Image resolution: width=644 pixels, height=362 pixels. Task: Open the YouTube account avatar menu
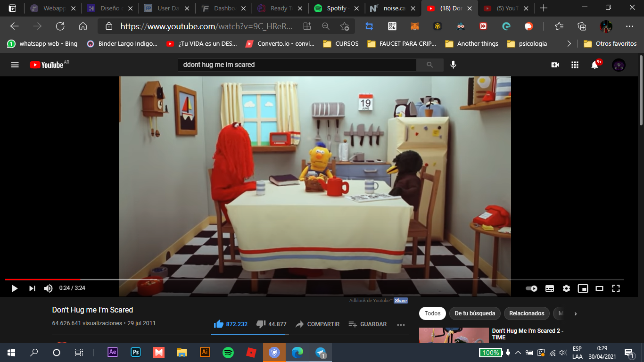tap(619, 65)
